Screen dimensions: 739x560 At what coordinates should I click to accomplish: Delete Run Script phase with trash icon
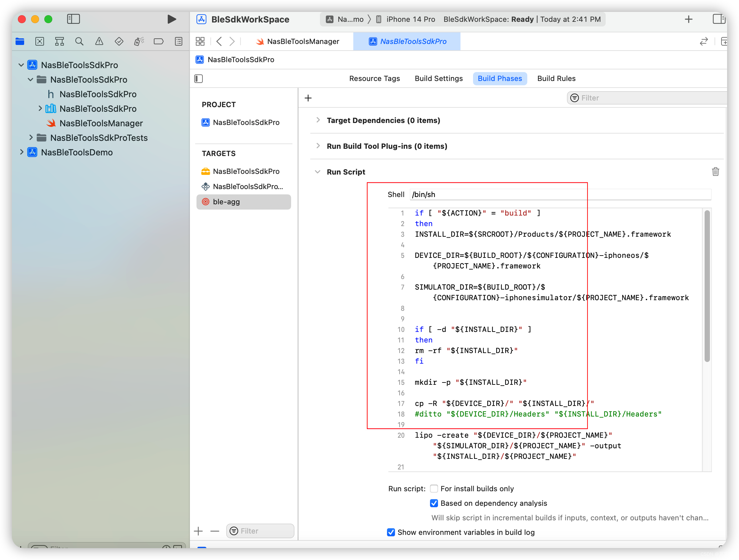(715, 172)
